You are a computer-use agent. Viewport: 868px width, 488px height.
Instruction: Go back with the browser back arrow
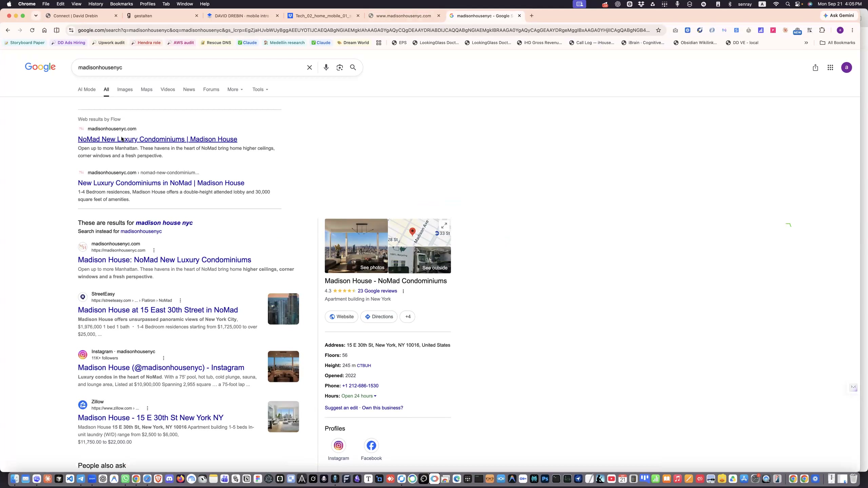[8, 30]
